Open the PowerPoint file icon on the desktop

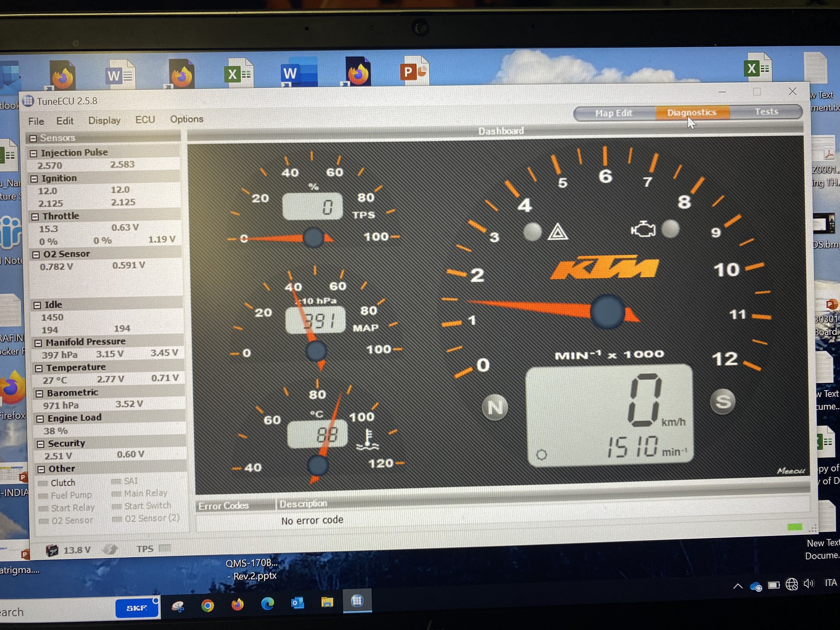coord(414,71)
